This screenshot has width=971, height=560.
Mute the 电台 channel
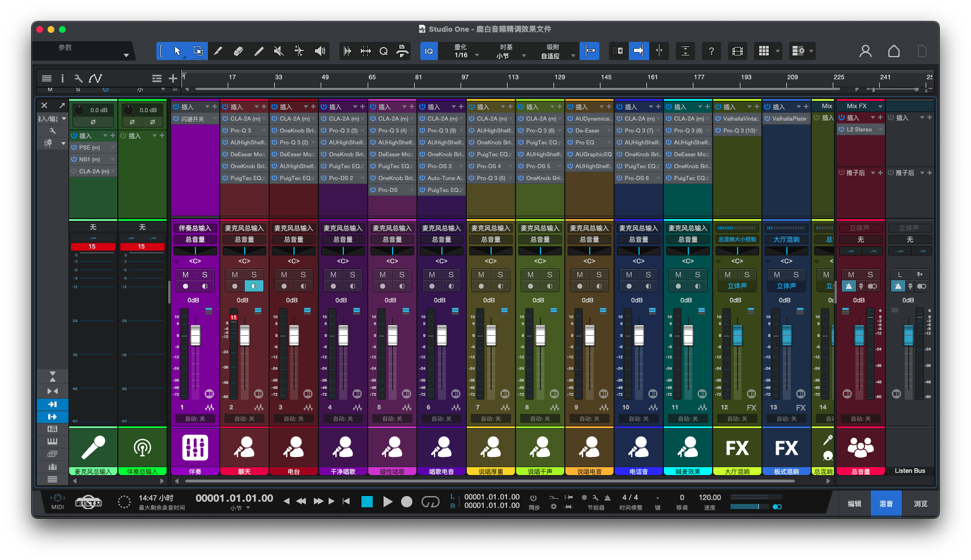[284, 275]
